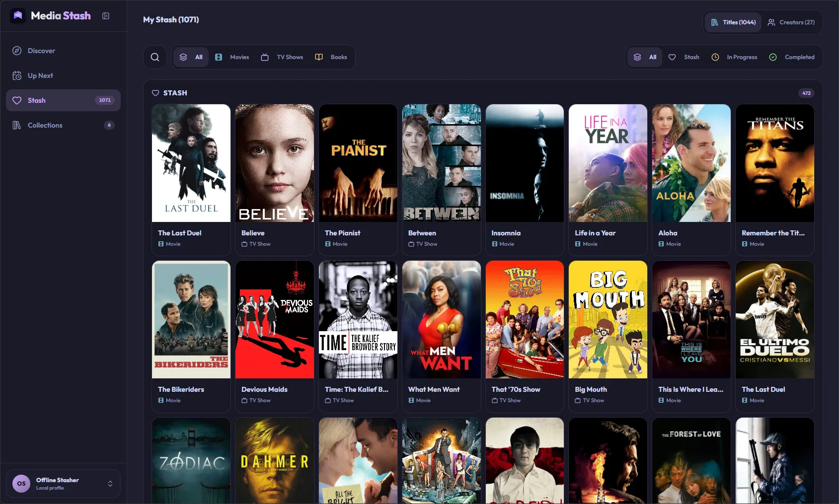Viewport: 839px width, 504px height.
Task: Show only Completed items
Action: pos(792,57)
